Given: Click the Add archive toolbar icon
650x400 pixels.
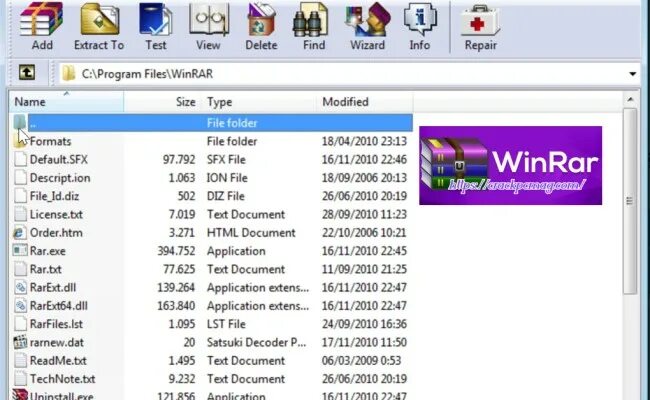Looking at the screenshot, I should click(x=41, y=26).
